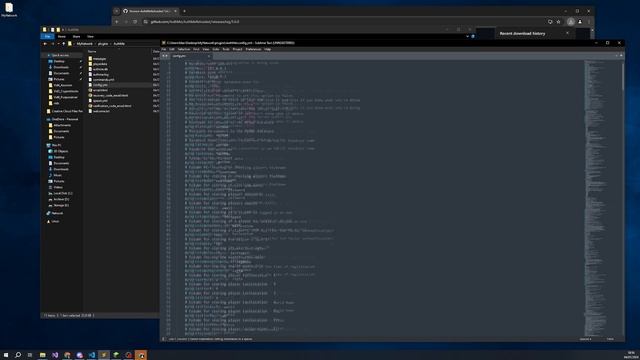Screen dimensions: 640x360
Task: Click the browser Back button
Action: coord(117,22)
